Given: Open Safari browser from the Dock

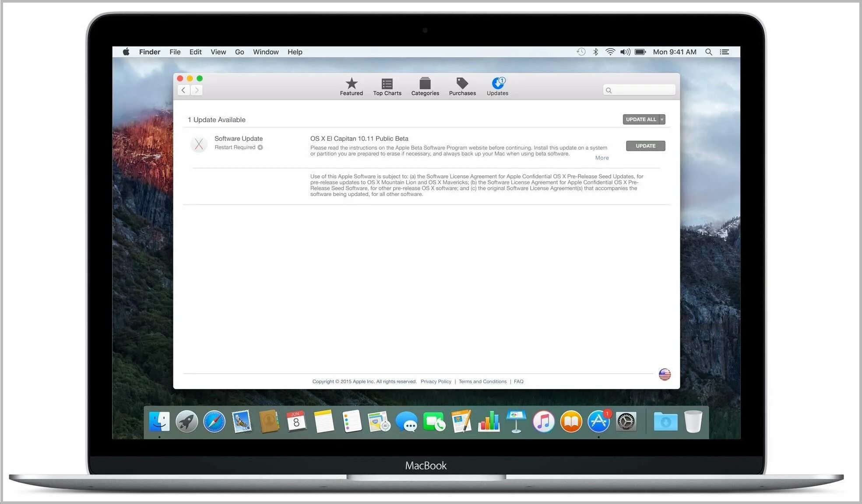Looking at the screenshot, I should pos(215,421).
